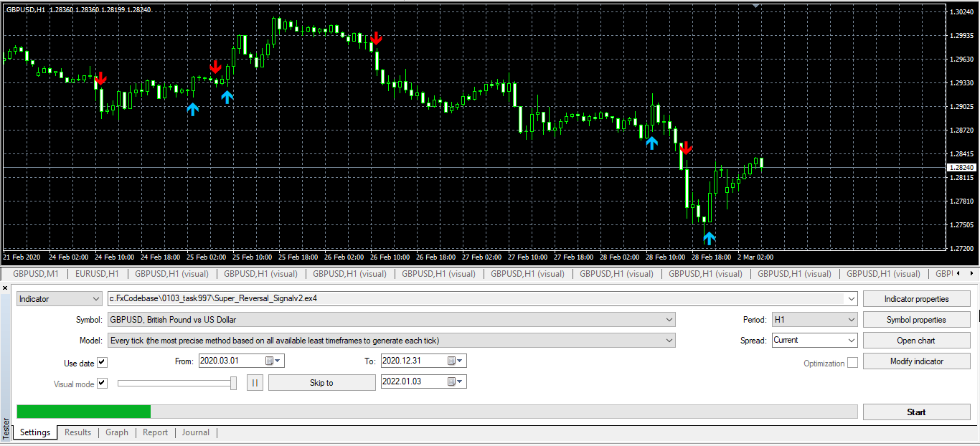Open the Skip to date calendar

[x=456, y=381]
